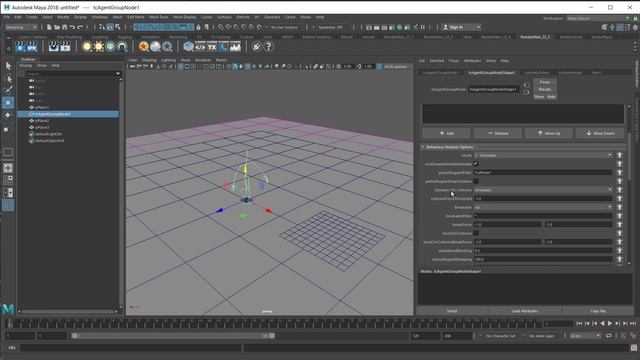Click the yellow sun light shelf icon

(99, 47)
